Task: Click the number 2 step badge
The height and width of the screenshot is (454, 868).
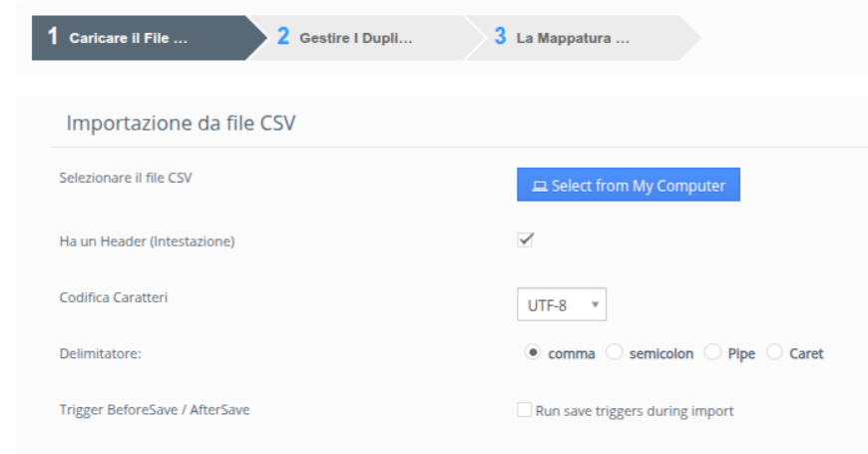Action: 283,37
